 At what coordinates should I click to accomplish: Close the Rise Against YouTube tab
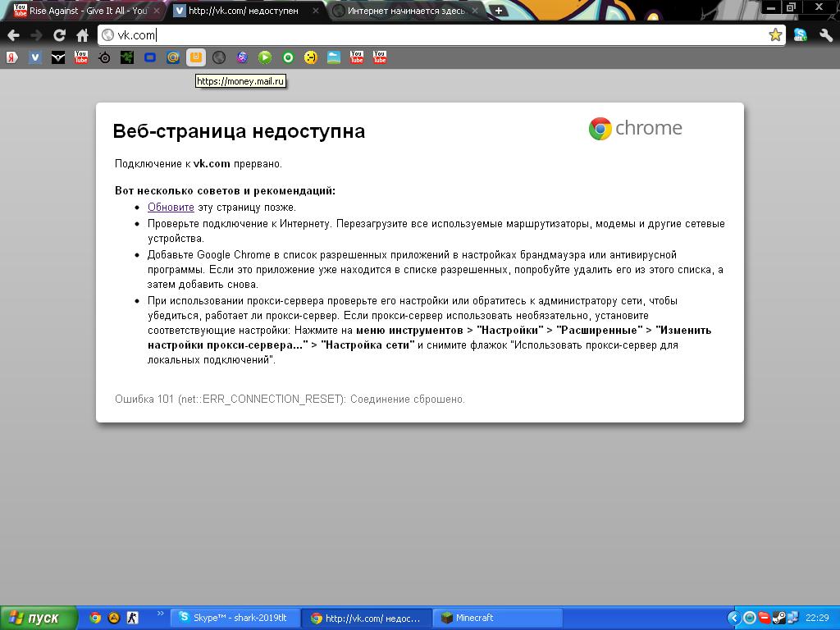coord(157,11)
